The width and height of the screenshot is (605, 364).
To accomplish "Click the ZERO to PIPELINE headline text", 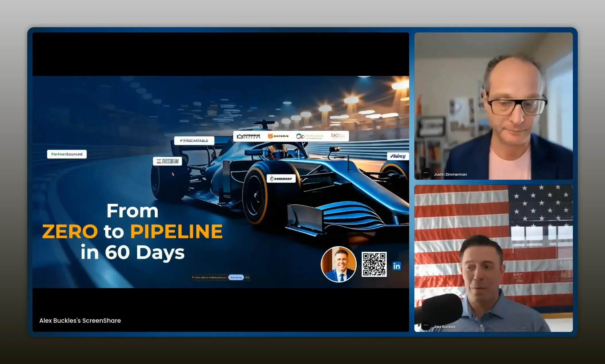I will [132, 232].
